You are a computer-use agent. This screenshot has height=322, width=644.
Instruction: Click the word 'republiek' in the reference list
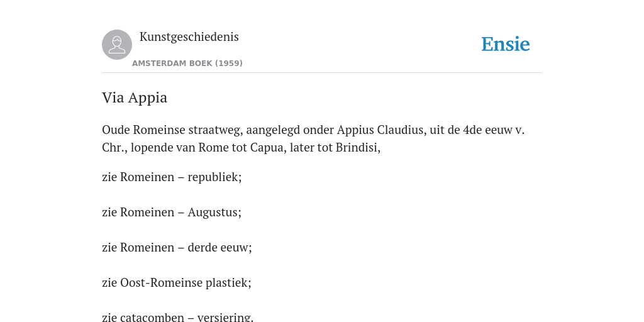pos(214,177)
